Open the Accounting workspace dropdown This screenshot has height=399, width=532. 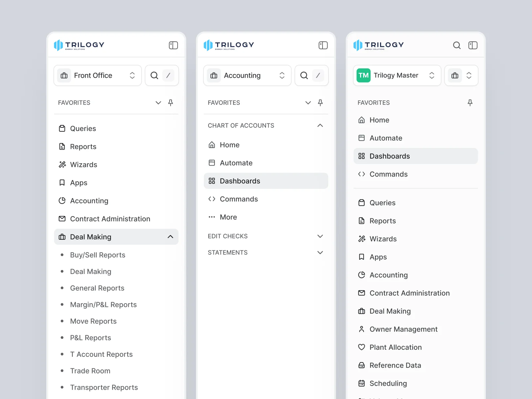click(x=247, y=75)
